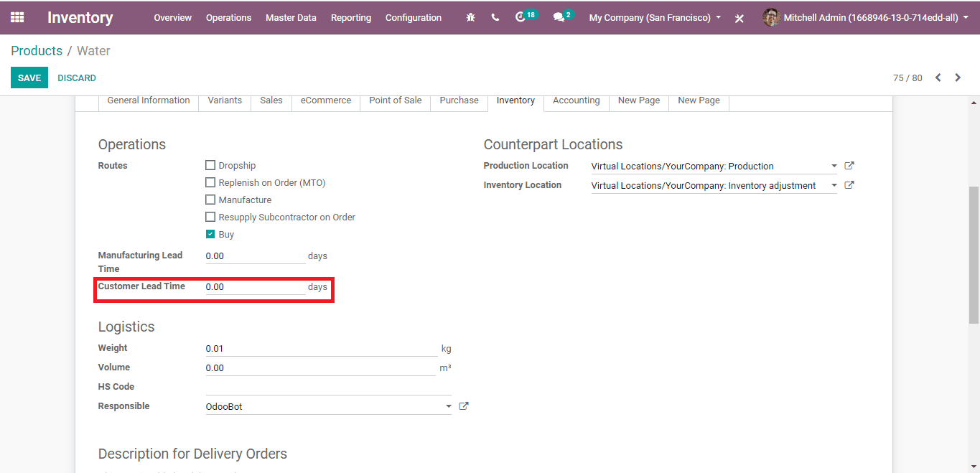Click the 75 / 80 pager counter
980x473 pixels.
pyautogui.click(x=907, y=78)
